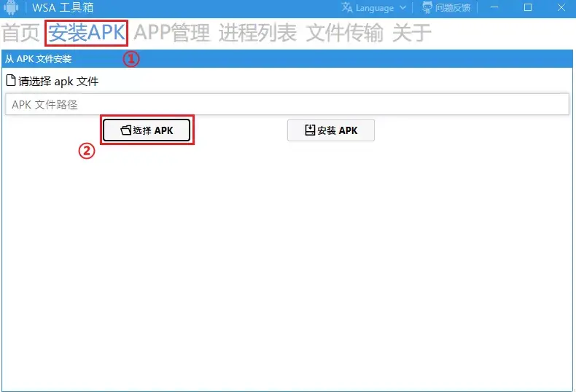Click the GitHub cat feedback icon
This screenshot has width=576, height=392.
click(x=427, y=7)
